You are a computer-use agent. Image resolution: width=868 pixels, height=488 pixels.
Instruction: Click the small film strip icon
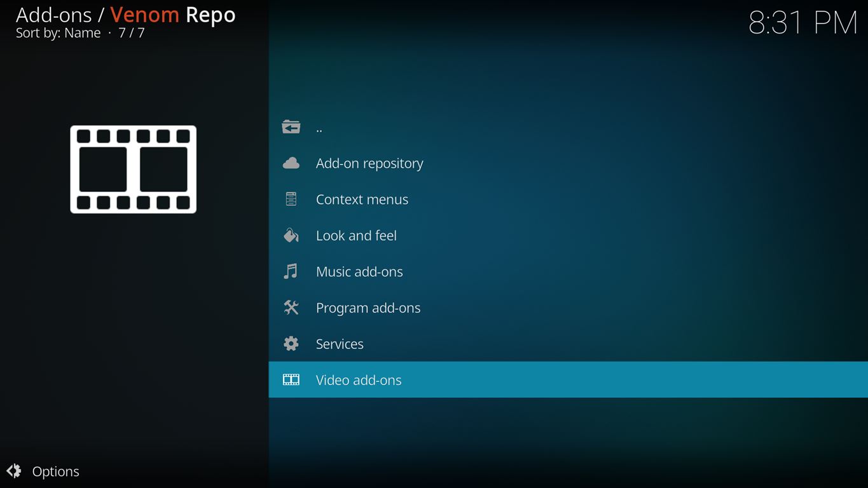[291, 380]
